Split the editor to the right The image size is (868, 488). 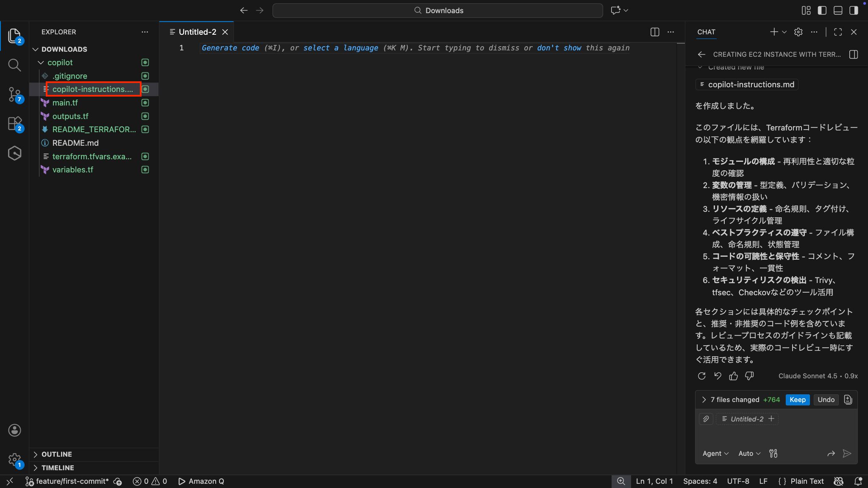click(655, 32)
